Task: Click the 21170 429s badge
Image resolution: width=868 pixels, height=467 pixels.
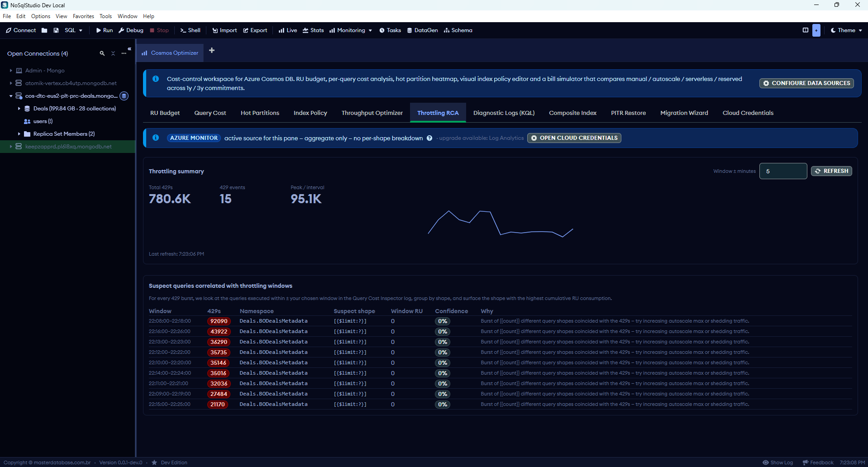Action: click(218, 405)
